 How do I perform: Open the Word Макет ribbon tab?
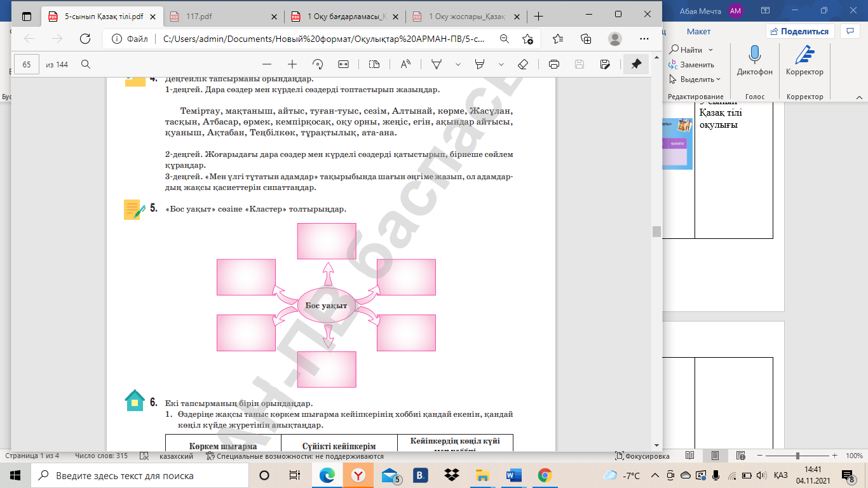click(x=698, y=31)
